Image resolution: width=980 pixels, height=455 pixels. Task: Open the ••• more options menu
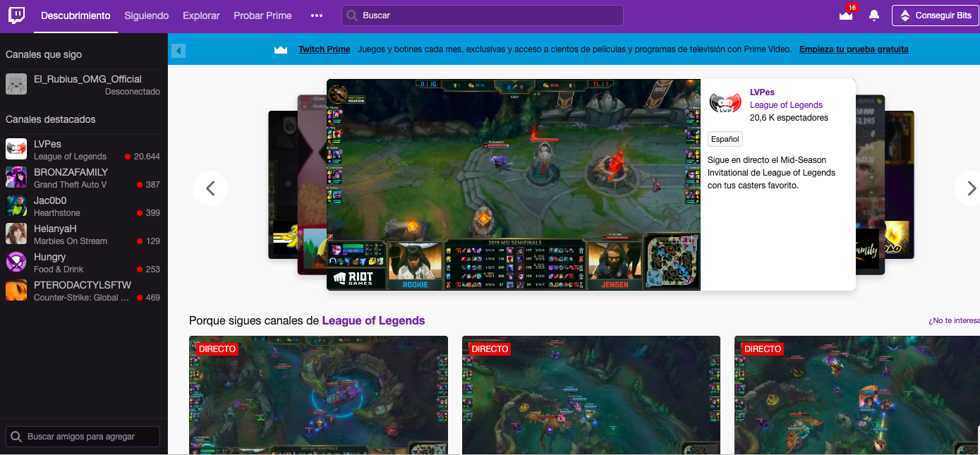(x=316, y=15)
